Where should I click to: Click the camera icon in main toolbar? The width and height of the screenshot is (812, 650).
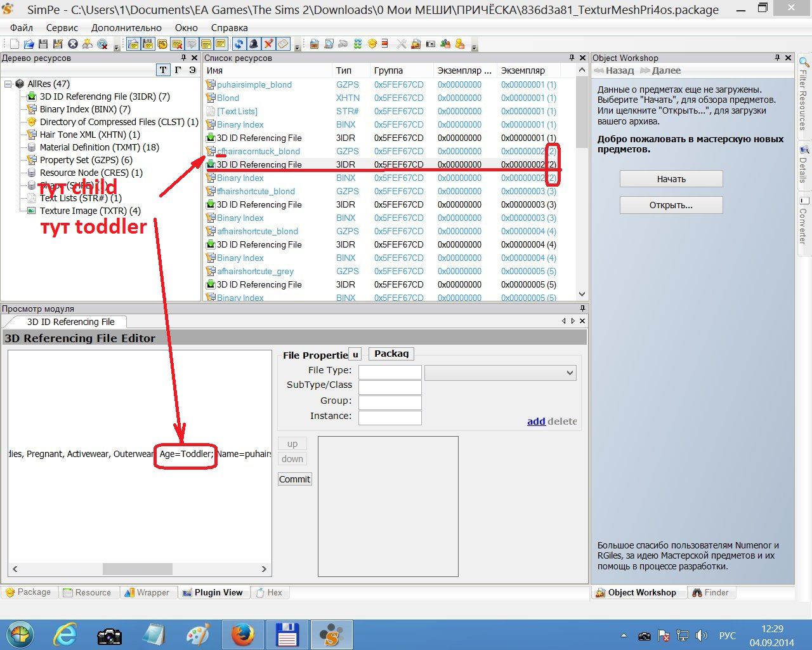[430, 44]
